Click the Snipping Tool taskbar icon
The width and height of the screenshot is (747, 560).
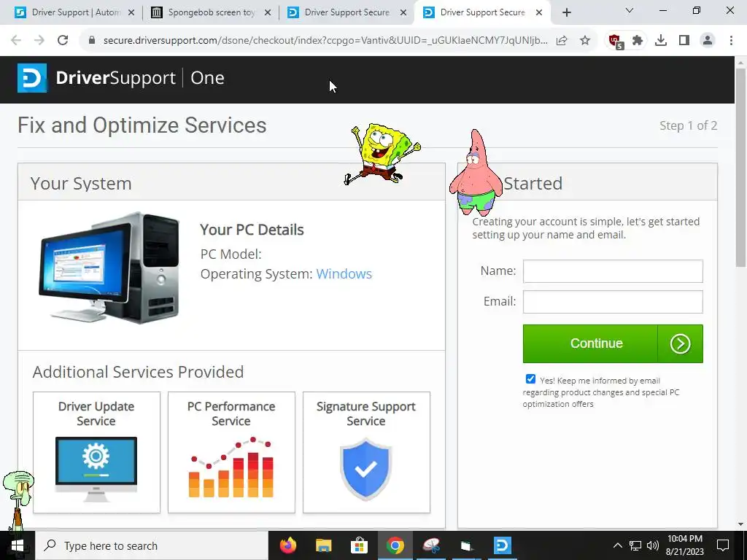[x=430, y=545]
